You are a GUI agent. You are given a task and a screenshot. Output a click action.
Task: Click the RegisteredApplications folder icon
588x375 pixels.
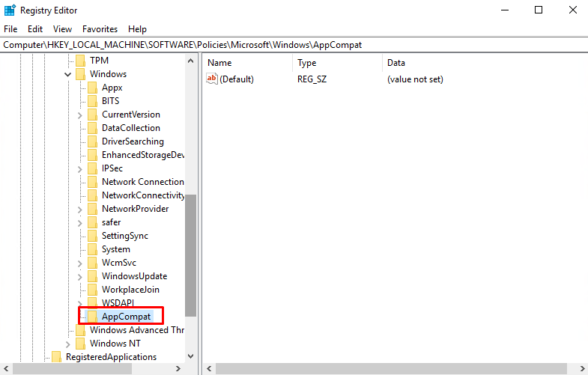[x=56, y=357]
